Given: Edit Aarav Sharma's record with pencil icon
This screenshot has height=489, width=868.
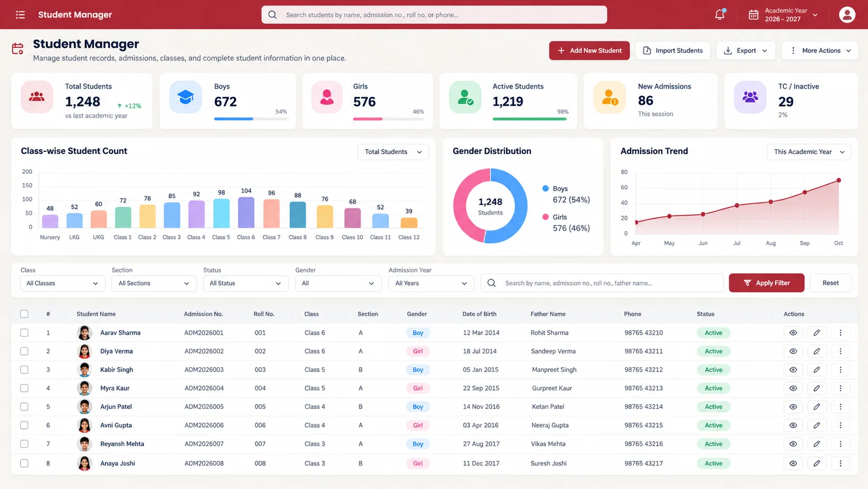Looking at the screenshot, I should click(x=817, y=333).
